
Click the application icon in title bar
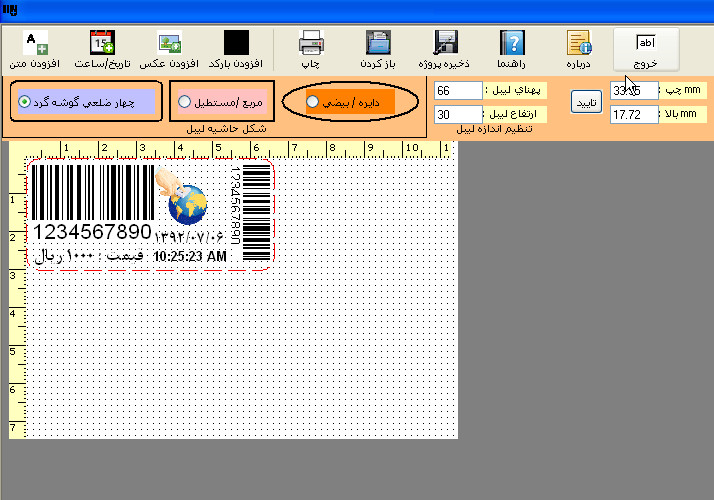pos(10,9)
